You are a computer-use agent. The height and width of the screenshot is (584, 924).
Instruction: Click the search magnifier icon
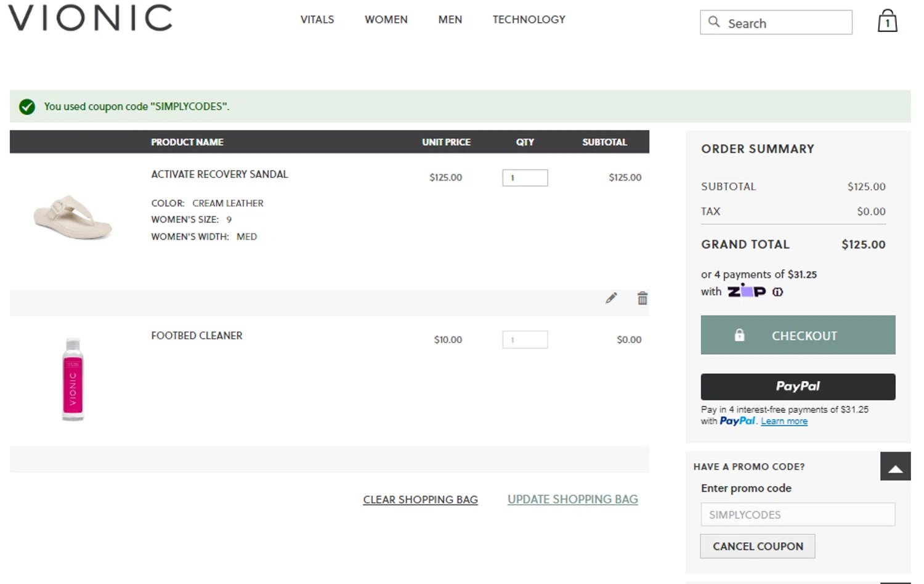[714, 22]
